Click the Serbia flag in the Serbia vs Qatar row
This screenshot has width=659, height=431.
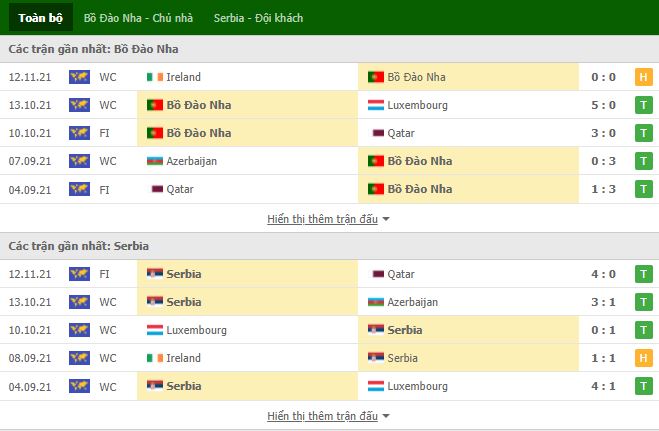[x=155, y=274]
